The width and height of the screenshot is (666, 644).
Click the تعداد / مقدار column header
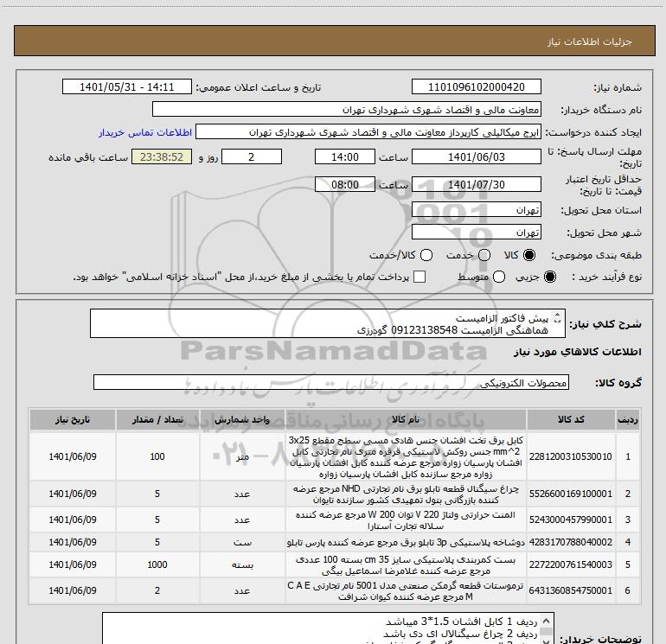[x=157, y=419]
